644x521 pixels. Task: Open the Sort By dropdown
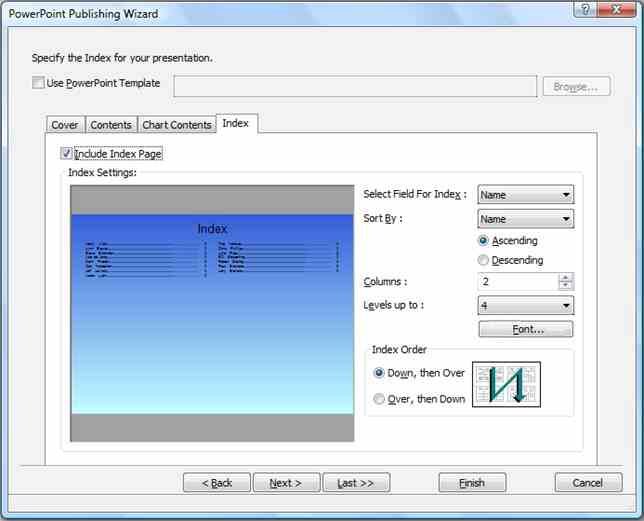(x=526, y=219)
